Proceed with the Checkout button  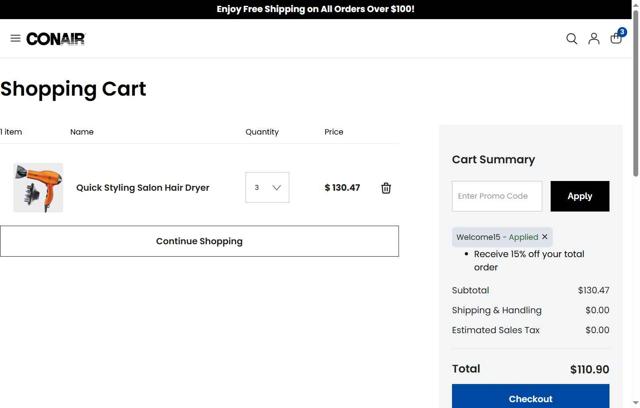point(530,396)
